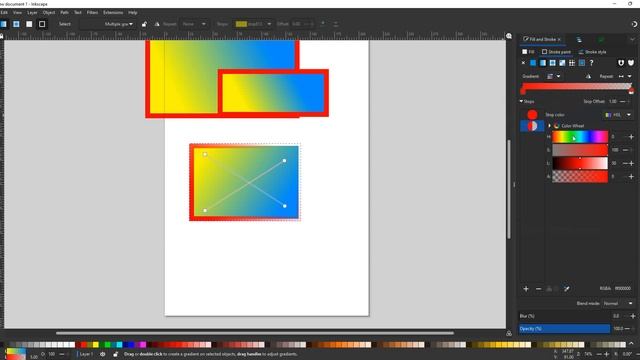Screen dimensions: 640x360
Task: Select radial gradient type in tool bar
Action: [x=16, y=24]
